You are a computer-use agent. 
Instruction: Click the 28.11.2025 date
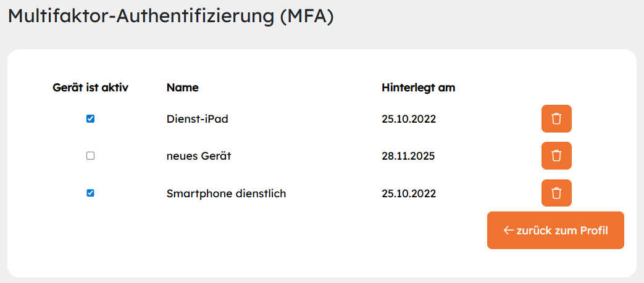tap(408, 156)
